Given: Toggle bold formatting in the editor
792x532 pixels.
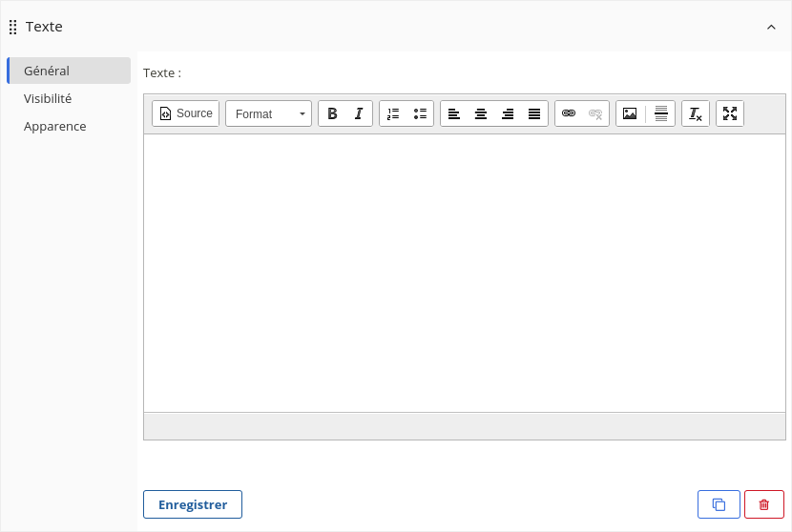Looking at the screenshot, I should pyautogui.click(x=332, y=113).
